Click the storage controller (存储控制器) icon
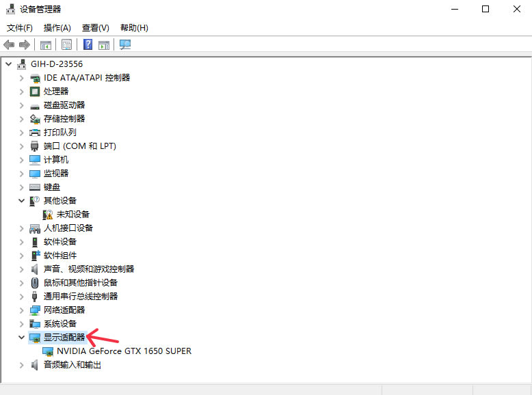The width and height of the screenshot is (532, 395). [35, 119]
